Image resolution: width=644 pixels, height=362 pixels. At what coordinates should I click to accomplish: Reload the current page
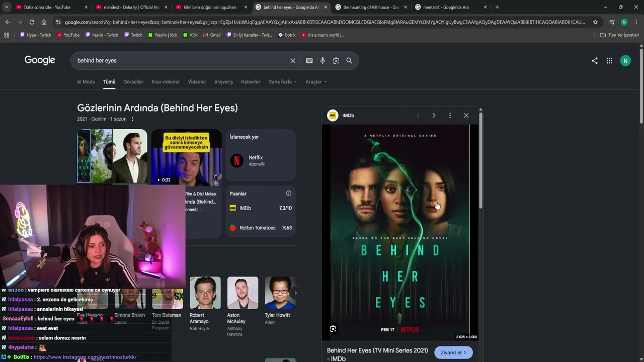32,22
